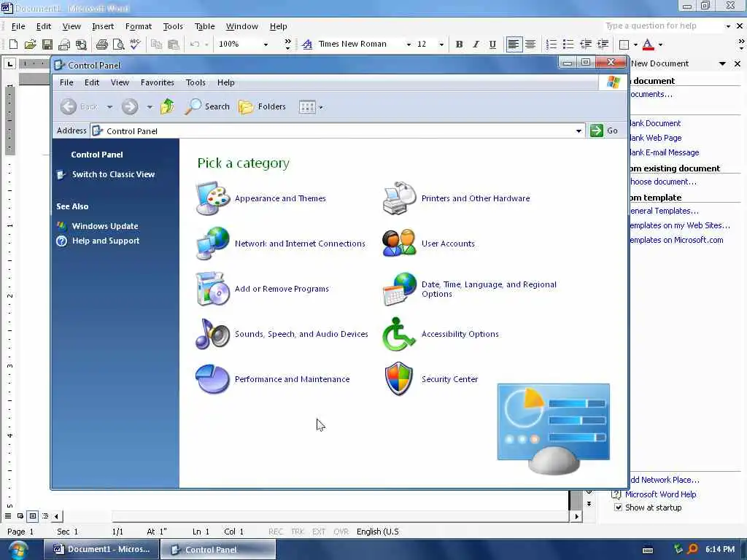This screenshot has width=747, height=560.
Task: Click the New Blank Document icon in Word
Action: point(13,44)
